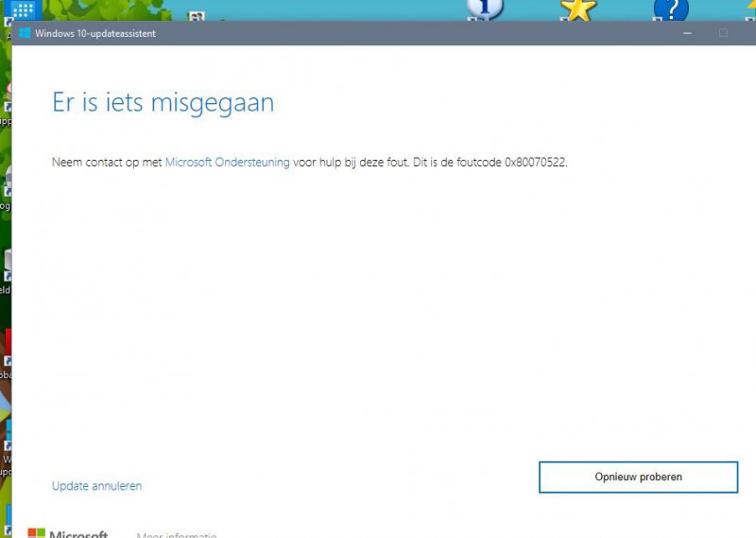Click the Update annuleren link
Image resolution: width=756 pixels, height=538 pixels.
coord(96,486)
